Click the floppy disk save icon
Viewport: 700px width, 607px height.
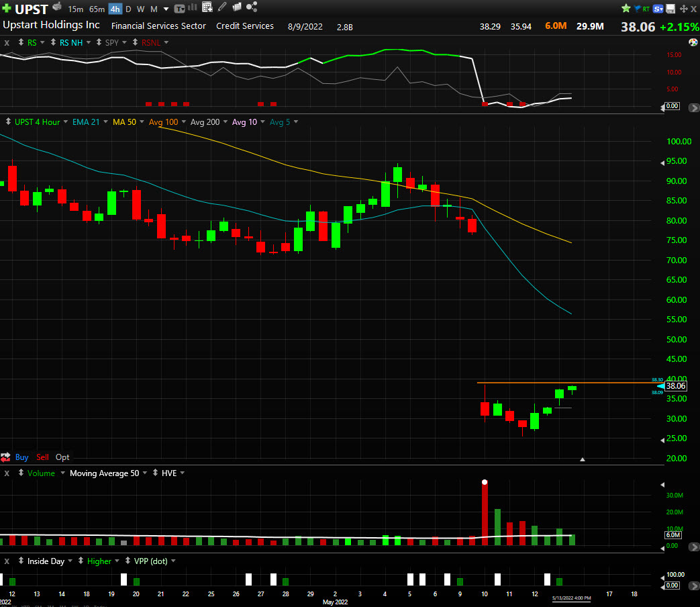tap(670, 9)
